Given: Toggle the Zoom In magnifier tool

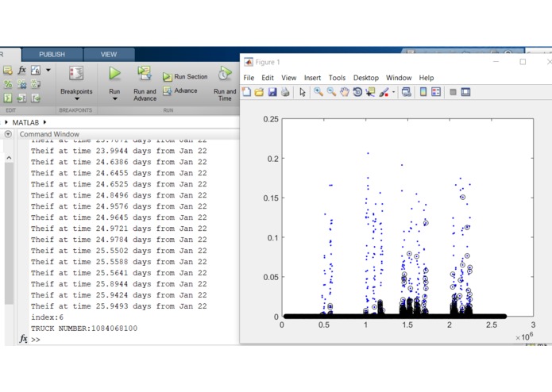Looking at the screenshot, I should 318,92.
